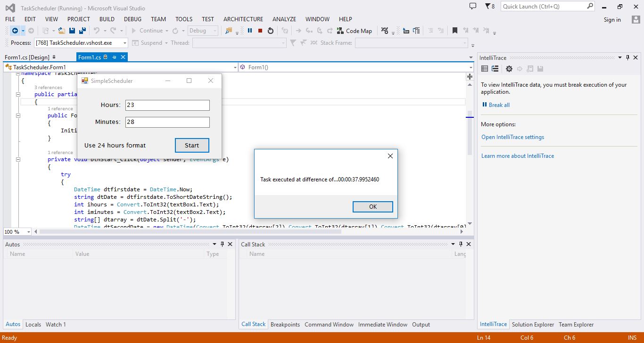
Task: Open IntelliTrace settings gear icon
Action: (x=509, y=68)
